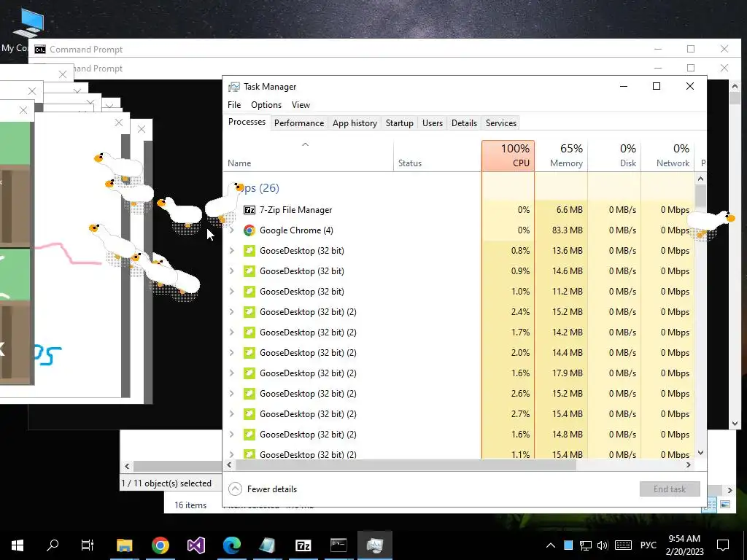Screen dimensions: 747x560
Task: Open Task View on taskbar
Action: [88, 545]
